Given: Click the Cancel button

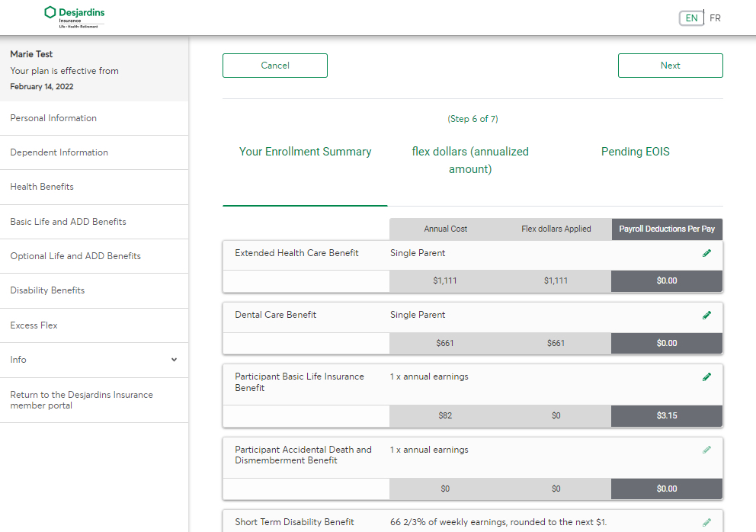Looking at the screenshot, I should (x=274, y=66).
